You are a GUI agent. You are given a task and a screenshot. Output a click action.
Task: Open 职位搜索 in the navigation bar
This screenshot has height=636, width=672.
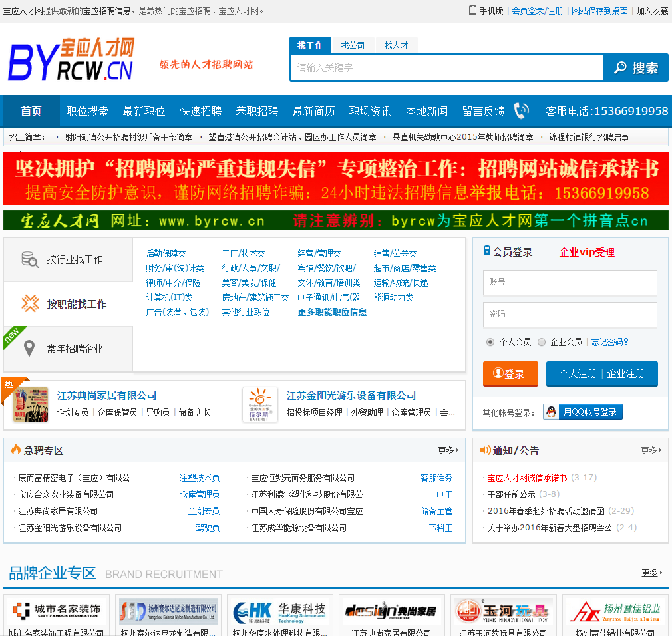87,111
